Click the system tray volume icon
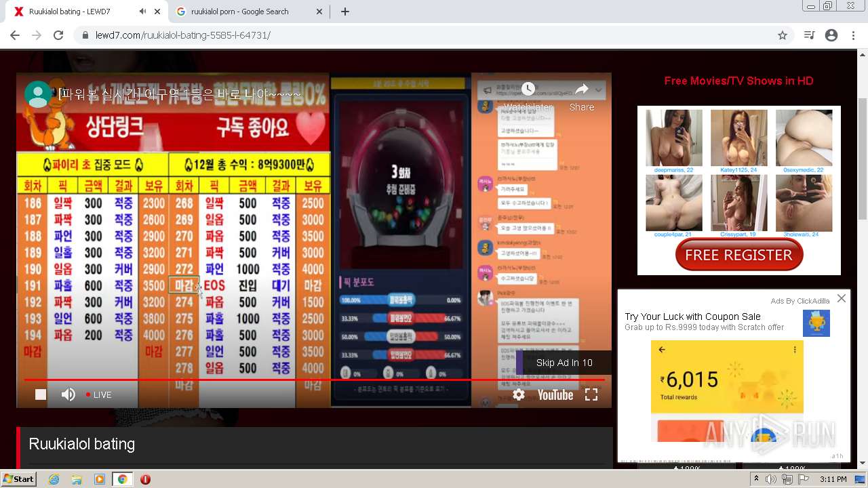 tap(771, 479)
